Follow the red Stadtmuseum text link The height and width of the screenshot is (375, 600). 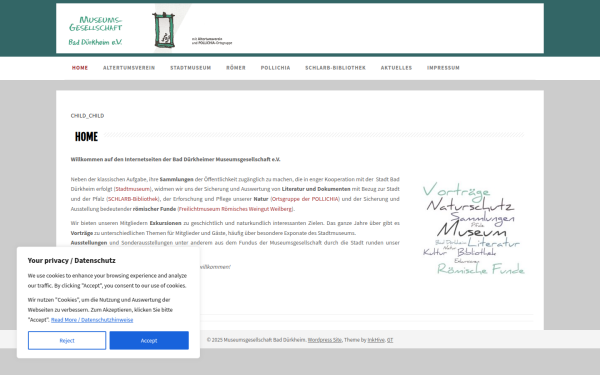click(132, 189)
